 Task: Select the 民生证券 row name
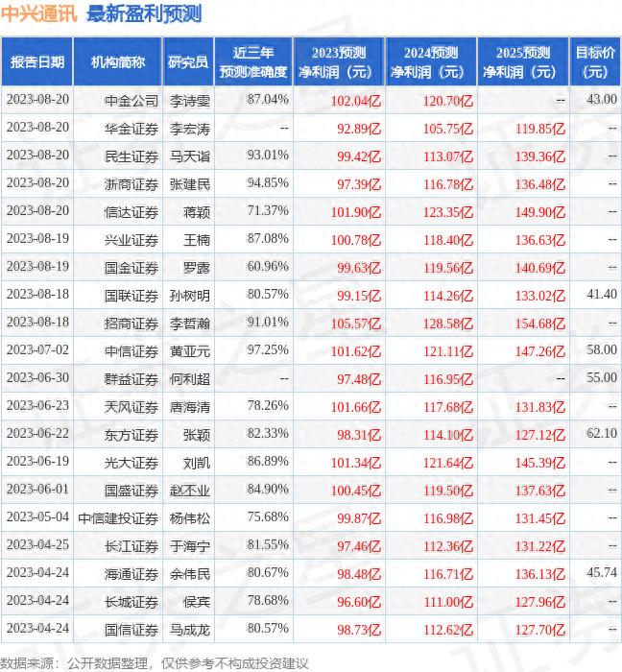(x=132, y=156)
